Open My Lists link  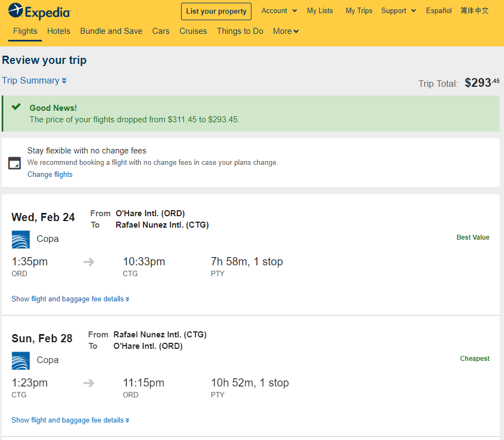click(x=320, y=10)
